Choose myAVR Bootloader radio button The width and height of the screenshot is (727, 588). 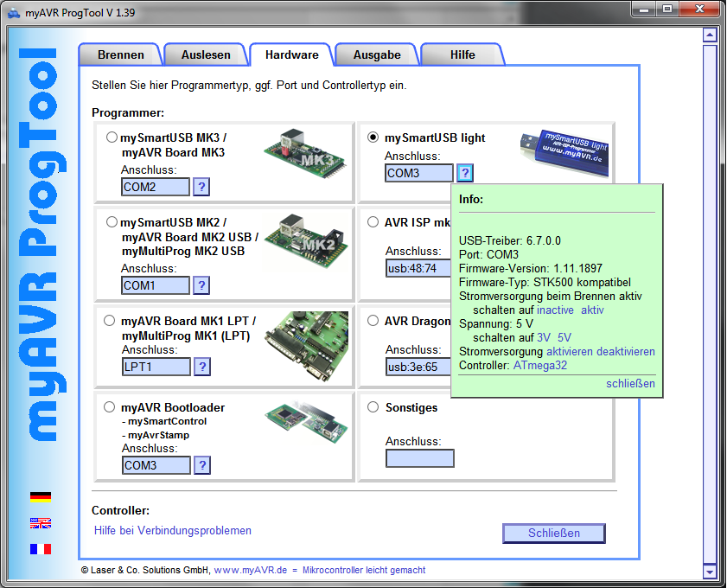110,407
